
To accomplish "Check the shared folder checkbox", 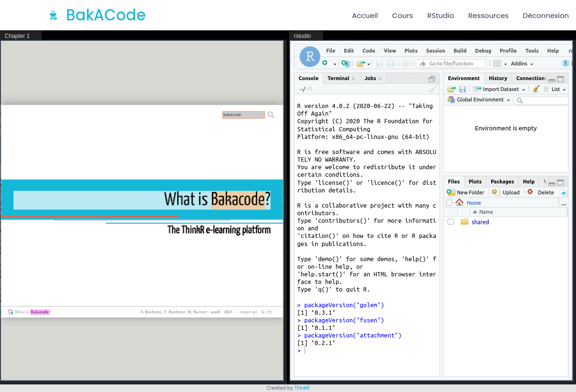I will (451, 222).
